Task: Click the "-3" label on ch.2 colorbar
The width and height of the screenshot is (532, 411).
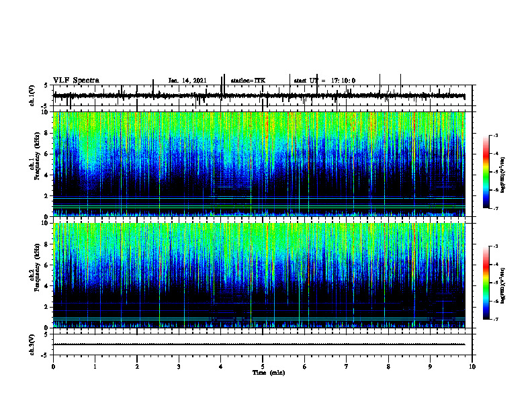Action: (496, 246)
